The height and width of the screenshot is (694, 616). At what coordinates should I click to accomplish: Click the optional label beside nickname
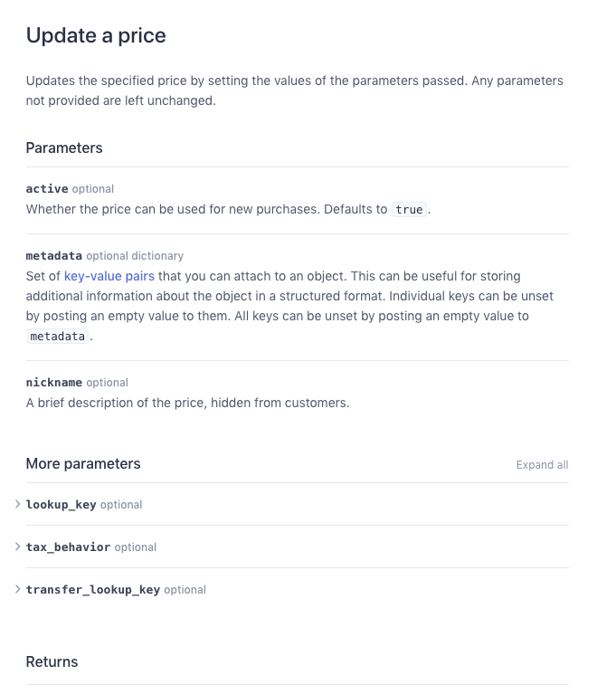(107, 383)
